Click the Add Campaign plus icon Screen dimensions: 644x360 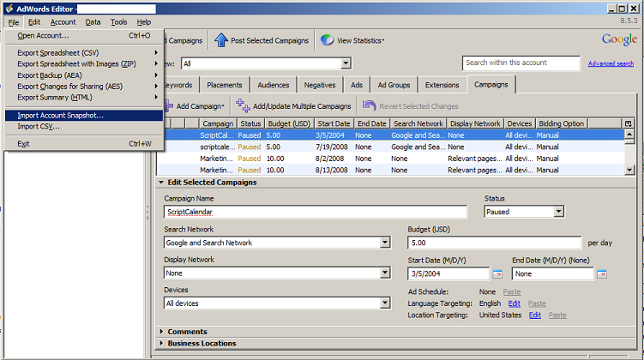pos(168,106)
